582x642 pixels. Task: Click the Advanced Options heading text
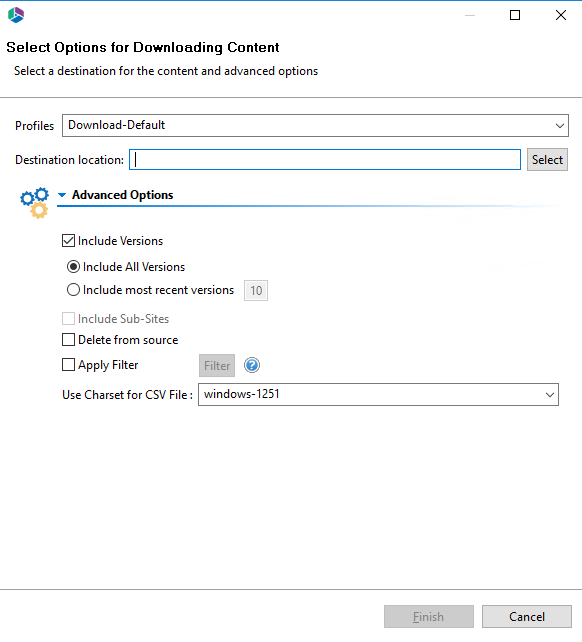tap(123, 195)
